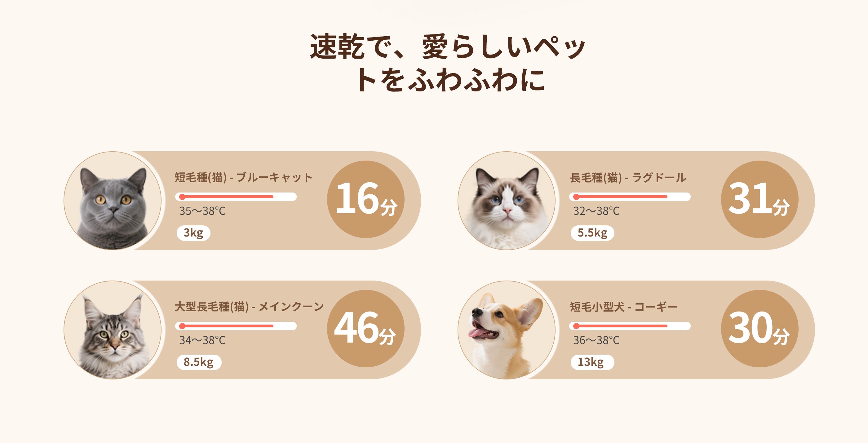This screenshot has width=868, height=443.
Task: Click the 短毛小型犬 - コーギー label
Action: tap(623, 307)
